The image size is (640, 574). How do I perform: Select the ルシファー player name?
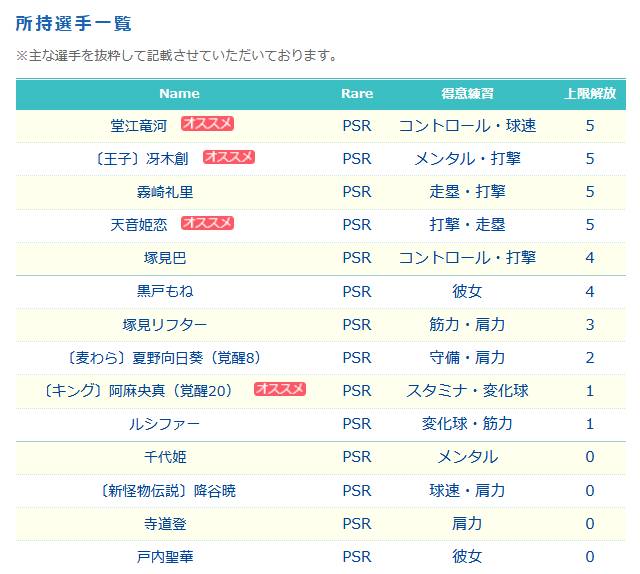pyautogui.click(x=165, y=424)
